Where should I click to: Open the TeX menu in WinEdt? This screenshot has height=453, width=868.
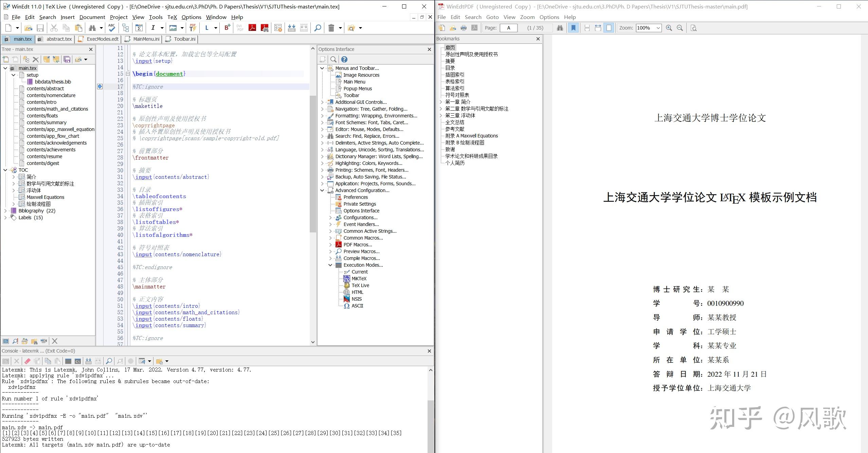[x=172, y=17]
